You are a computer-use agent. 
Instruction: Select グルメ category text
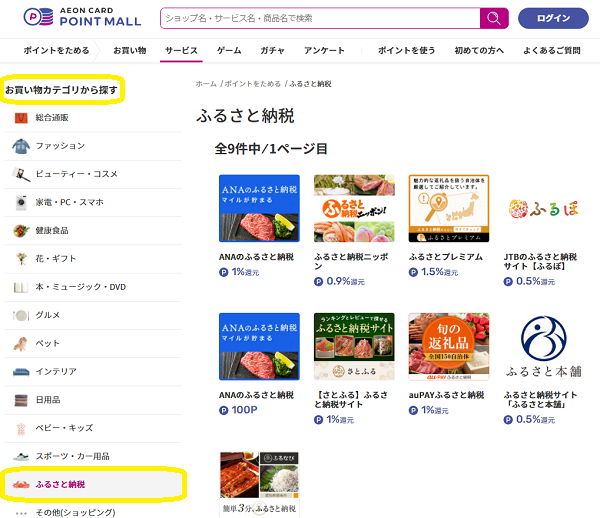pyautogui.click(x=48, y=315)
